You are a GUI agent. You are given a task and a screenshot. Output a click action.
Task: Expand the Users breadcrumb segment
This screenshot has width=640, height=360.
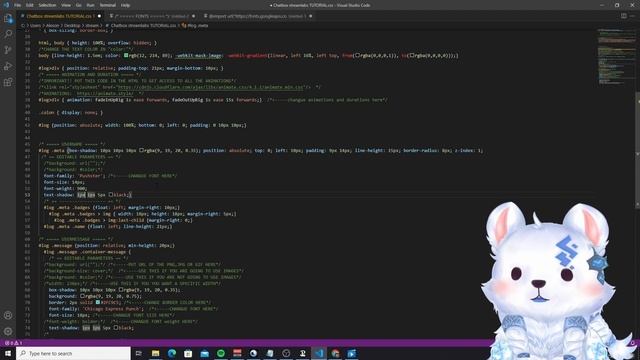[36, 25]
